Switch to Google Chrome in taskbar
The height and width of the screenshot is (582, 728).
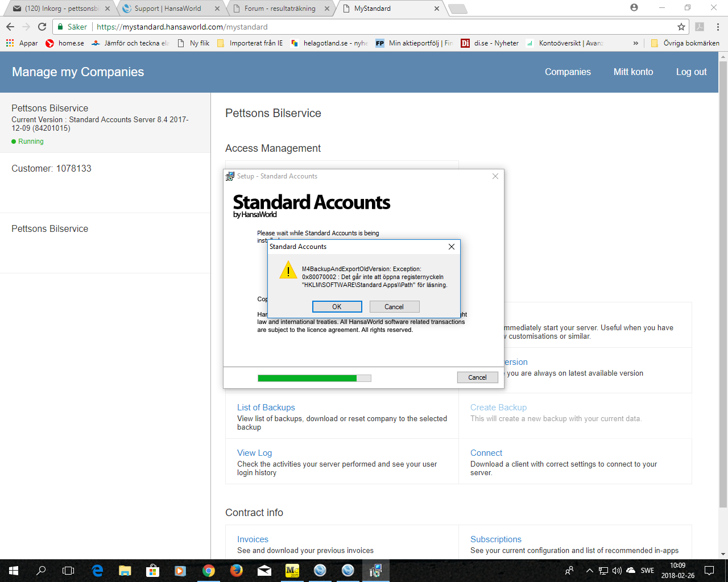pos(209,571)
